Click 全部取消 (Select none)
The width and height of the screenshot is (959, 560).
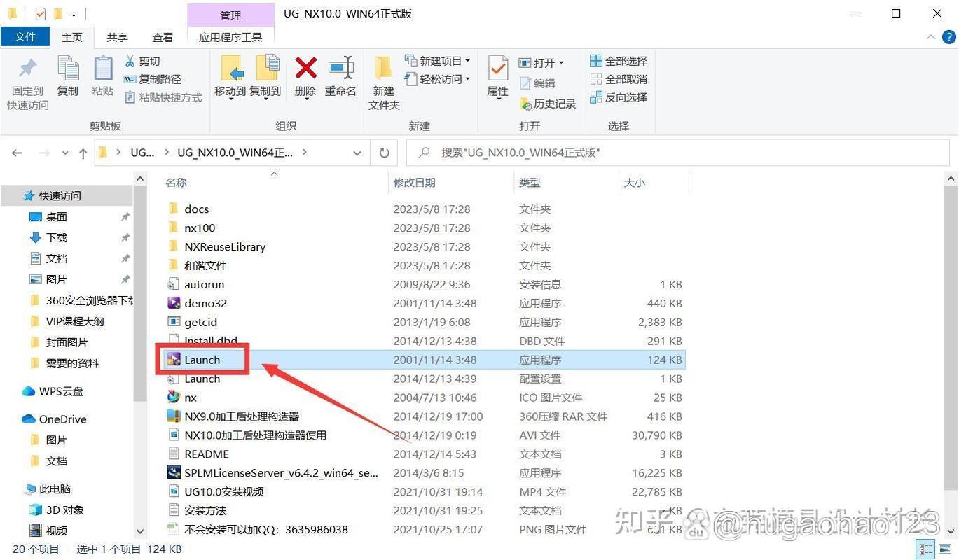coord(619,79)
